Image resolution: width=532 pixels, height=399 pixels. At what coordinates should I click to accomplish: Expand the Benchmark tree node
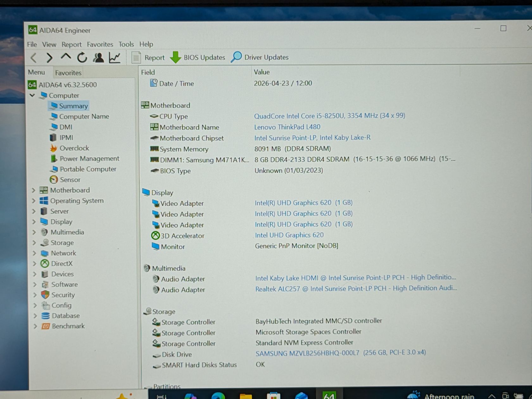(35, 326)
